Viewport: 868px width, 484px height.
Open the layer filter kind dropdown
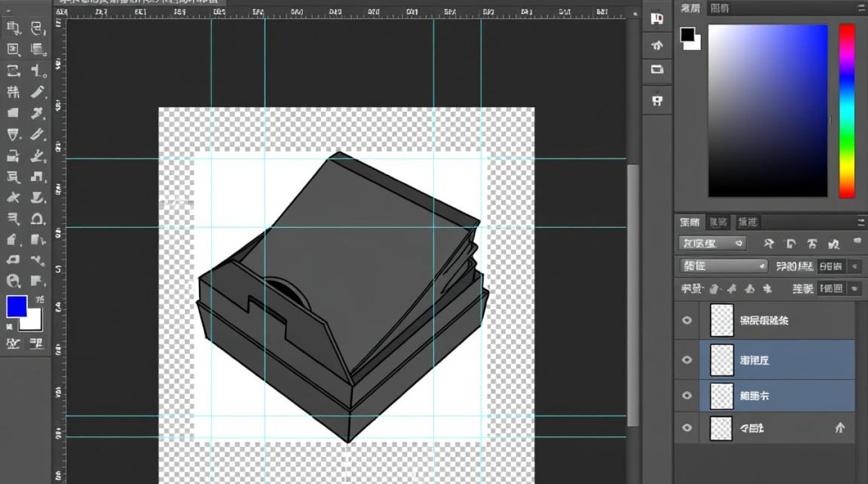click(x=712, y=243)
